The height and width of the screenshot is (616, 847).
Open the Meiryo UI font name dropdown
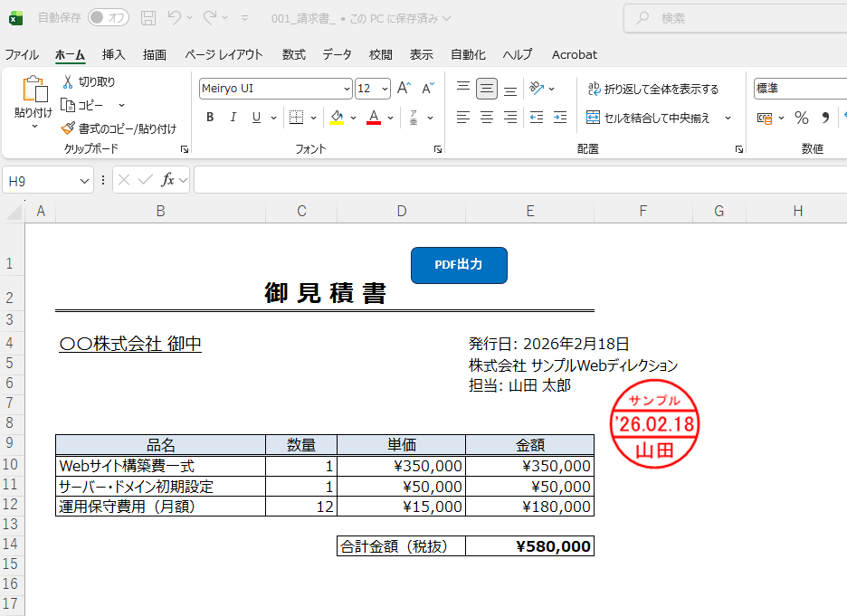click(x=347, y=89)
